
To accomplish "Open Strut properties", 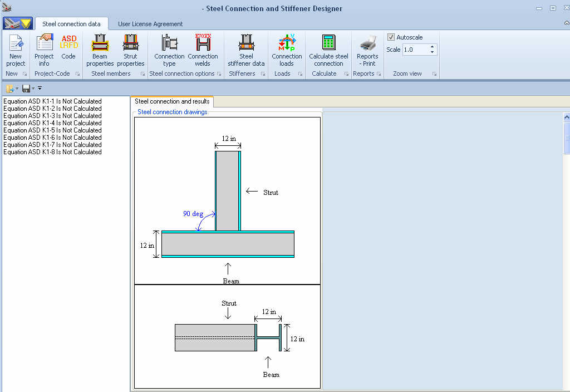I will 130,50.
